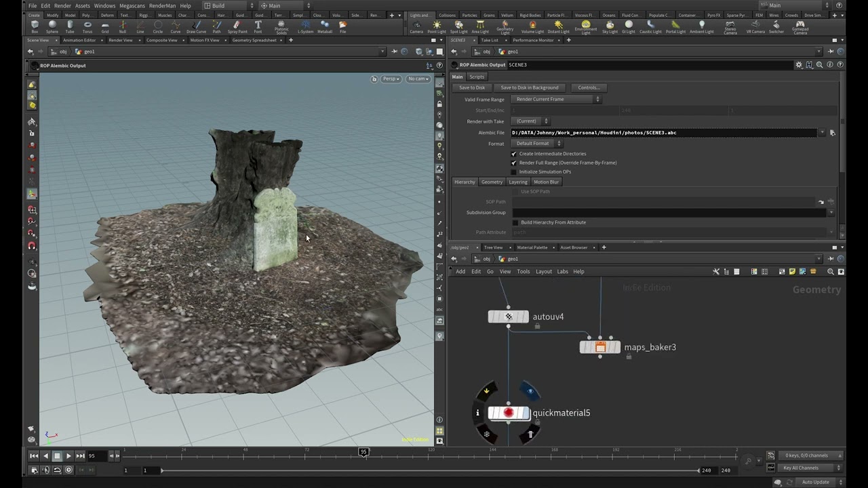Click the Save to Disk button
The image size is (868, 488).
click(472, 87)
